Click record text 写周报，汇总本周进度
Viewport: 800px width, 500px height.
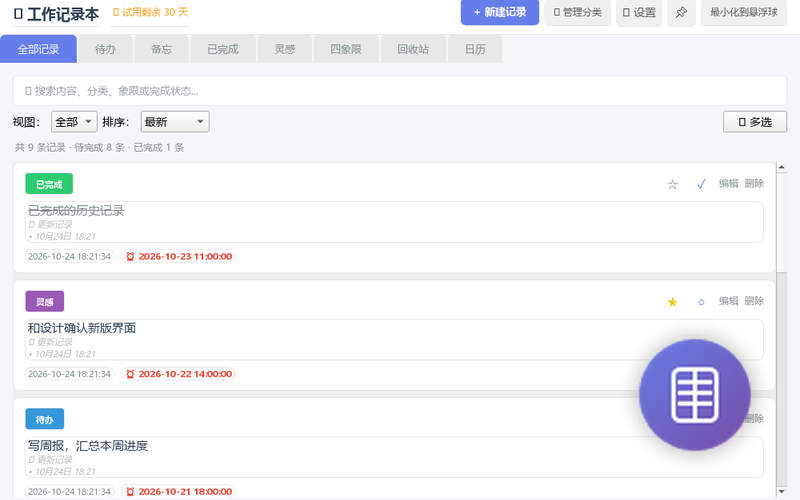click(88, 446)
